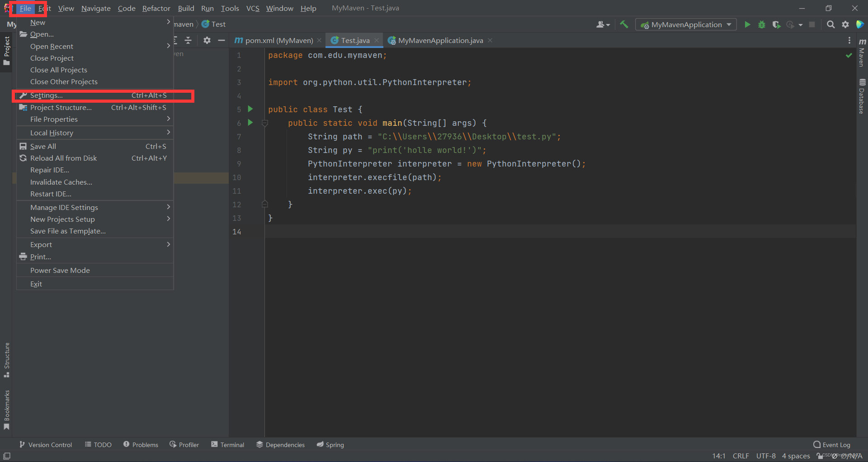
Task: Open the Structure tool window
Action: 6,360
